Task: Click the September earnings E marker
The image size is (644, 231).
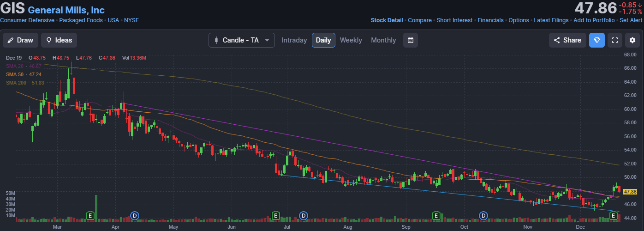Action: pos(435,215)
